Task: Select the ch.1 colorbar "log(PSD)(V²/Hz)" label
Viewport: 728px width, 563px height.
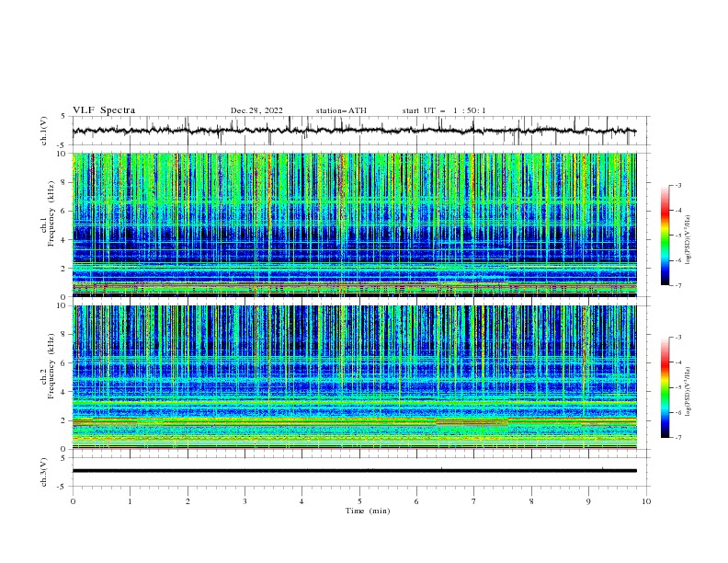Action: (688, 240)
